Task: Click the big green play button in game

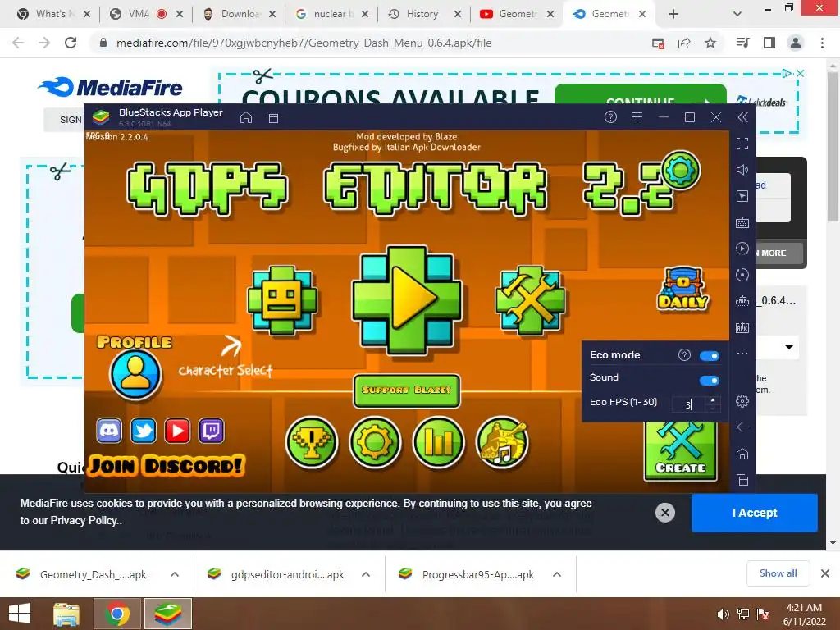Action: tap(407, 299)
